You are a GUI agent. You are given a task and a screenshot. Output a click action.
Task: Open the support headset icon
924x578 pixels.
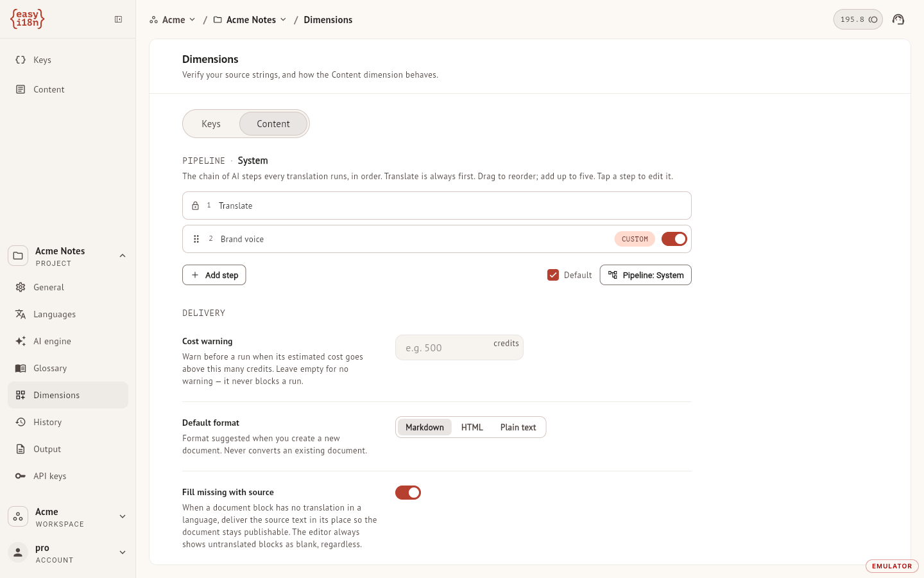click(x=898, y=19)
